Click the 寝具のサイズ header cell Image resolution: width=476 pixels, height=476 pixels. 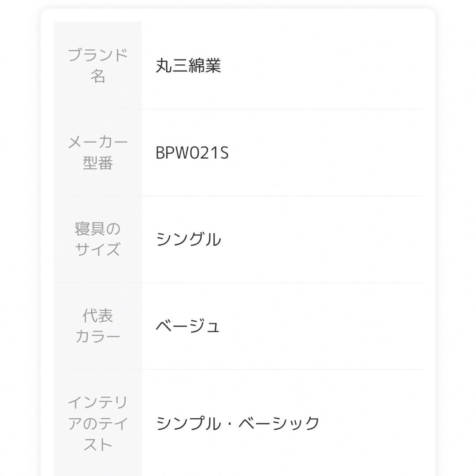[x=98, y=239]
